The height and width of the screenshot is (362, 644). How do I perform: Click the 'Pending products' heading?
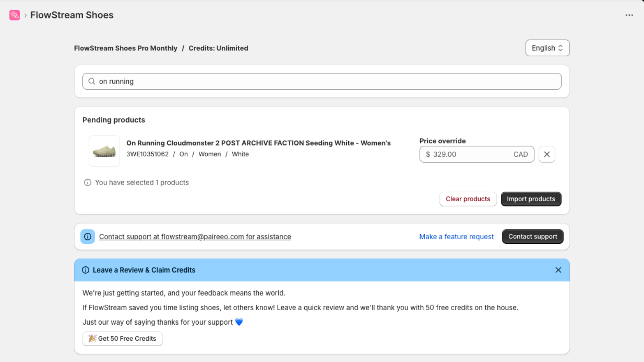tap(114, 120)
